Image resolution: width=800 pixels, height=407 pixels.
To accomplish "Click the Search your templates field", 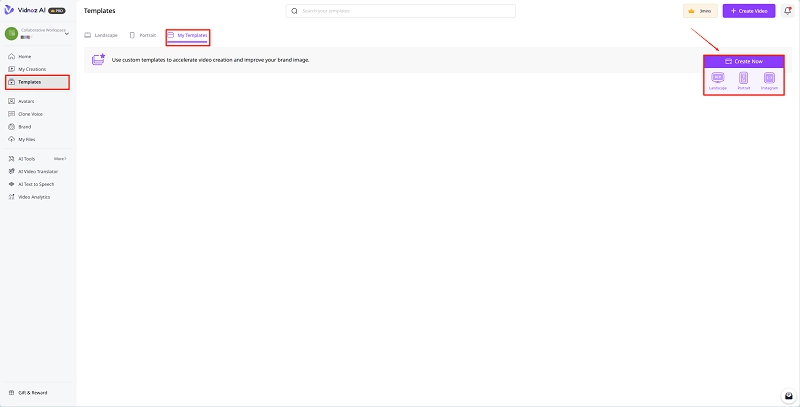I will coord(400,11).
